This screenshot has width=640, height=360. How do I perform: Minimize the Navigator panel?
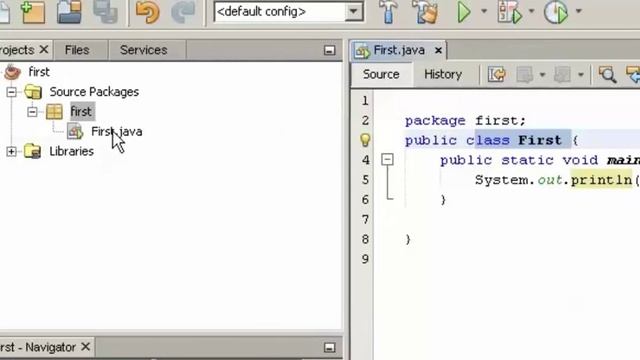point(329,347)
